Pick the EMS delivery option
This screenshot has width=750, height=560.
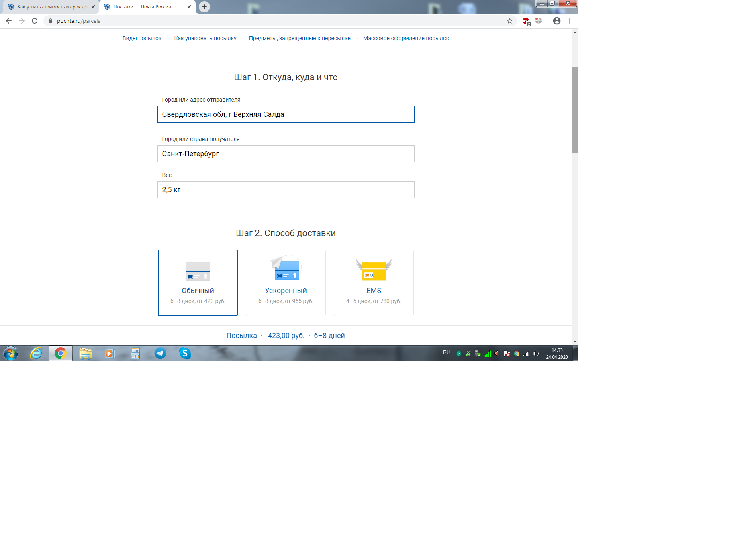pyautogui.click(x=374, y=283)
